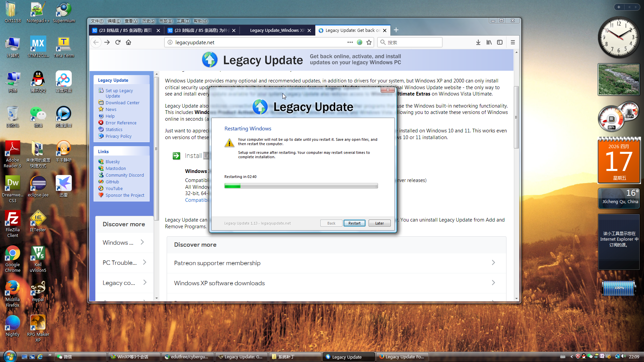Image resolution: width=644 pixels, height=362 pixels.
Task: Click the restart countdown progress bar
Action: click(x=301, y=186)
